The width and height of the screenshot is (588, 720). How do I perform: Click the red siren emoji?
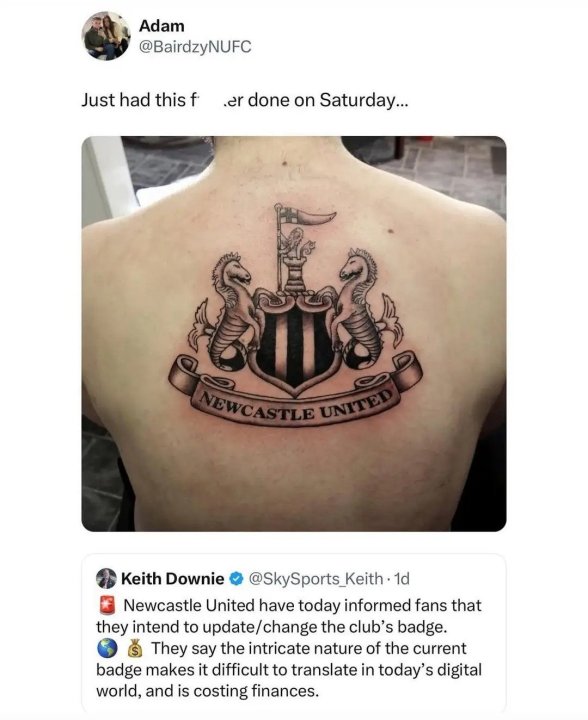pos(107,605)
